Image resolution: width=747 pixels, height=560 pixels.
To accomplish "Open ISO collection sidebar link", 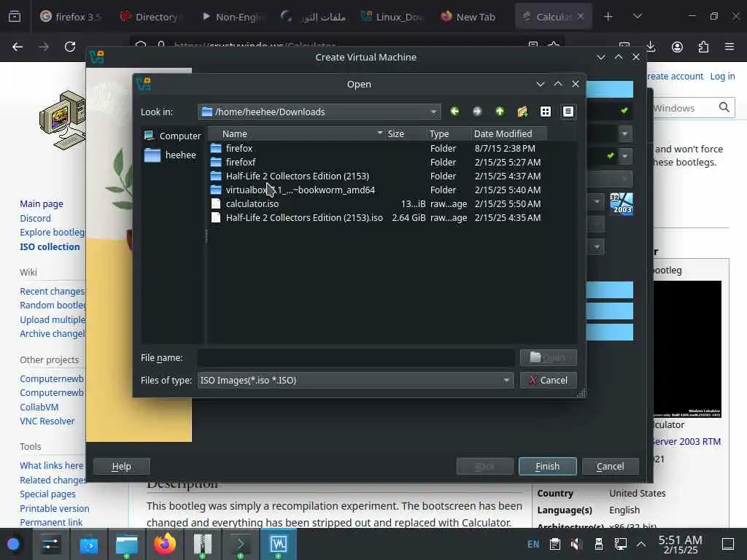I will (x=50, y=246).
